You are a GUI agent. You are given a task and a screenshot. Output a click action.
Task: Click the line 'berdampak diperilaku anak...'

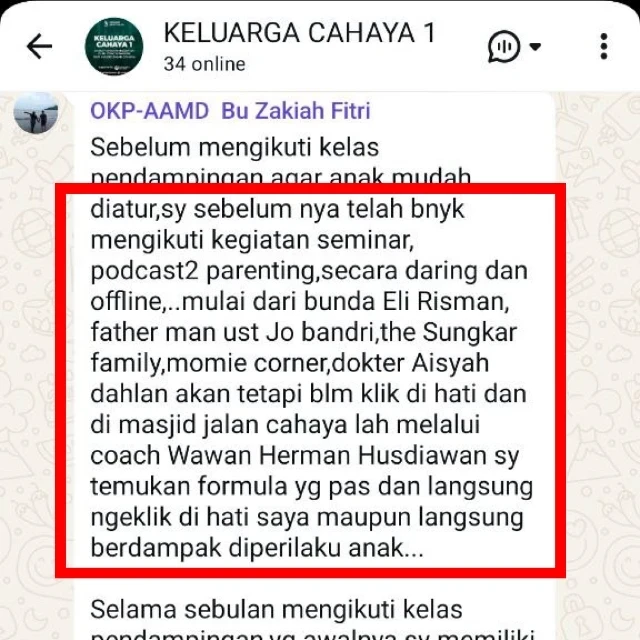[257, 548]
